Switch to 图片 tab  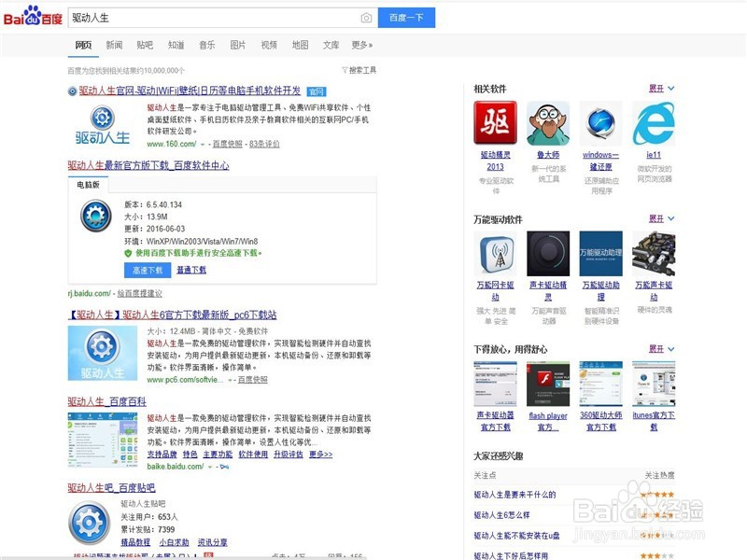click(238, 45)
